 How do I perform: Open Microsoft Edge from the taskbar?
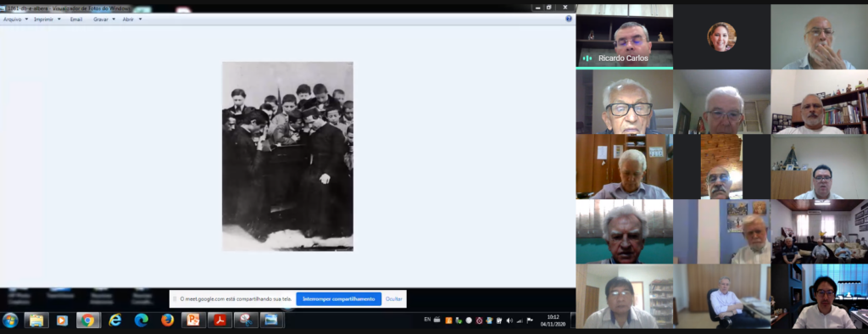coord(142,320)
